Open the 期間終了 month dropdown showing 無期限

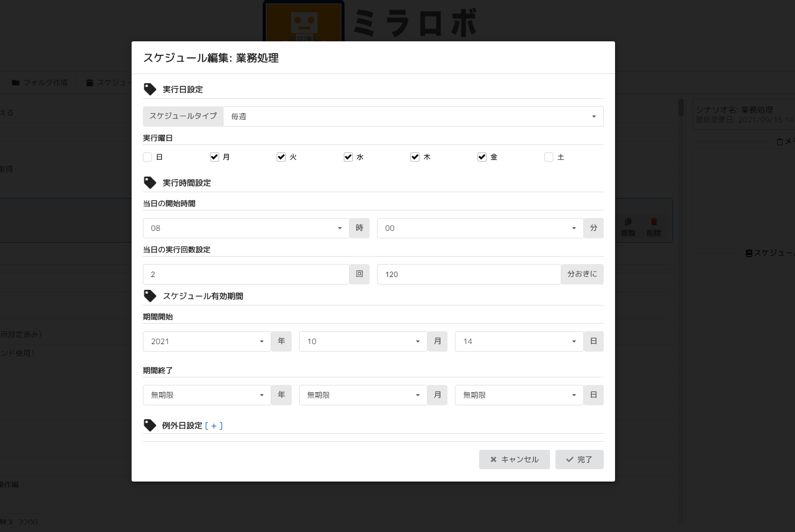[x=363, y=395]
